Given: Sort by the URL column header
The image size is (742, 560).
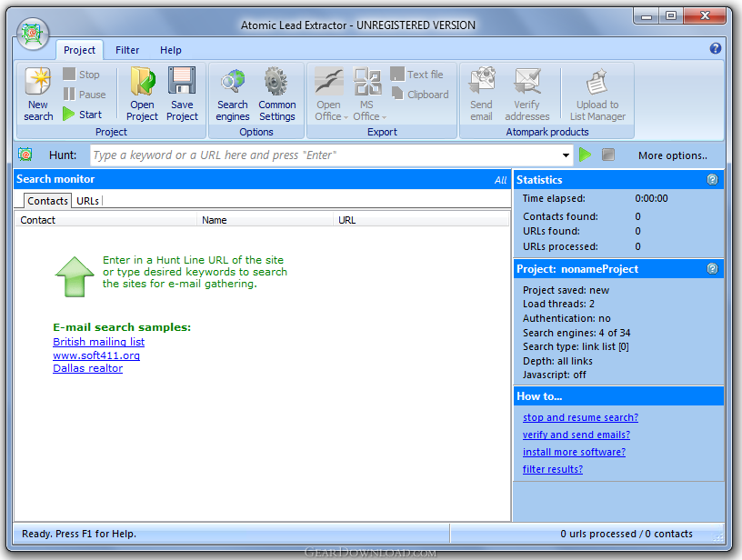Looking at the screenshot, I should [421, 220].
